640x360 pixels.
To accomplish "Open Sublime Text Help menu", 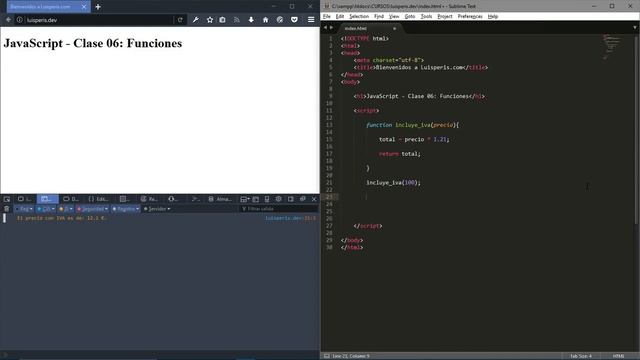I will pyautogui.click(x=493, y=16).
